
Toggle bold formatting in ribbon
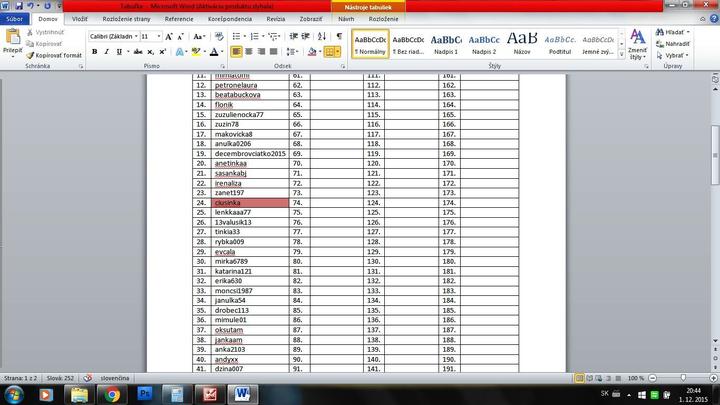93,51
